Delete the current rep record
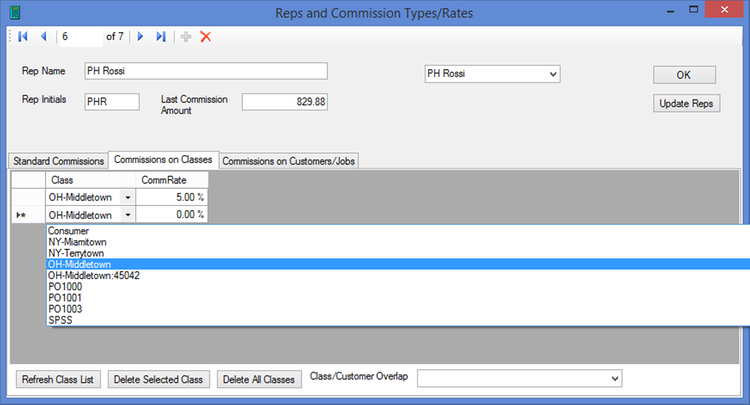Image resolution: width=750 pixels, height=405 pixels. coord(206,36)
